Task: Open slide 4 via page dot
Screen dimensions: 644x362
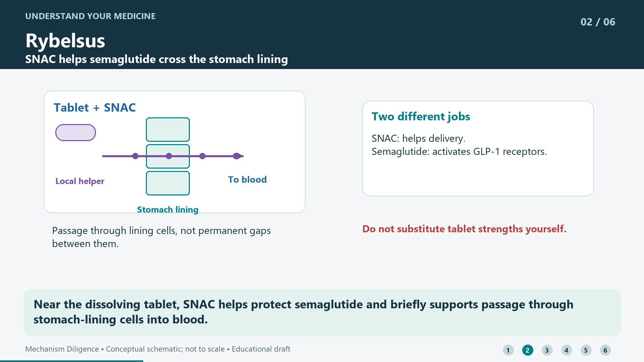Action: (x=567, y=350)
